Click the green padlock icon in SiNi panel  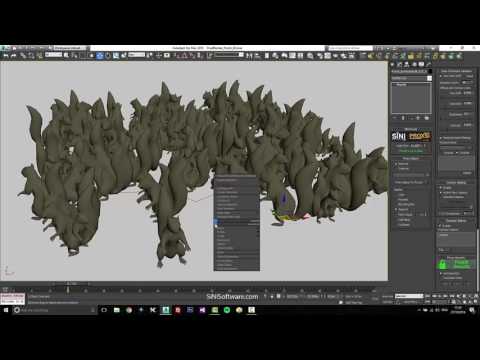442,265
